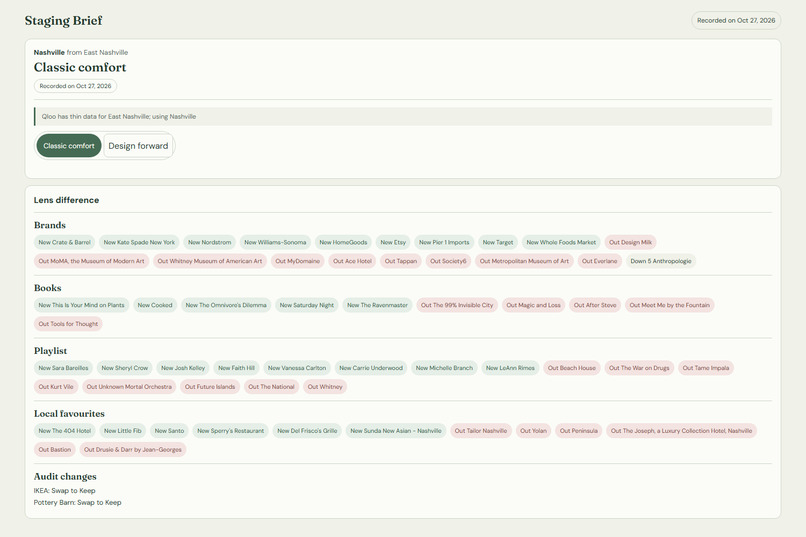Select the Out Tools for Thought chip
Viewport: 806px width, 537px height.
tap(68, 324)
